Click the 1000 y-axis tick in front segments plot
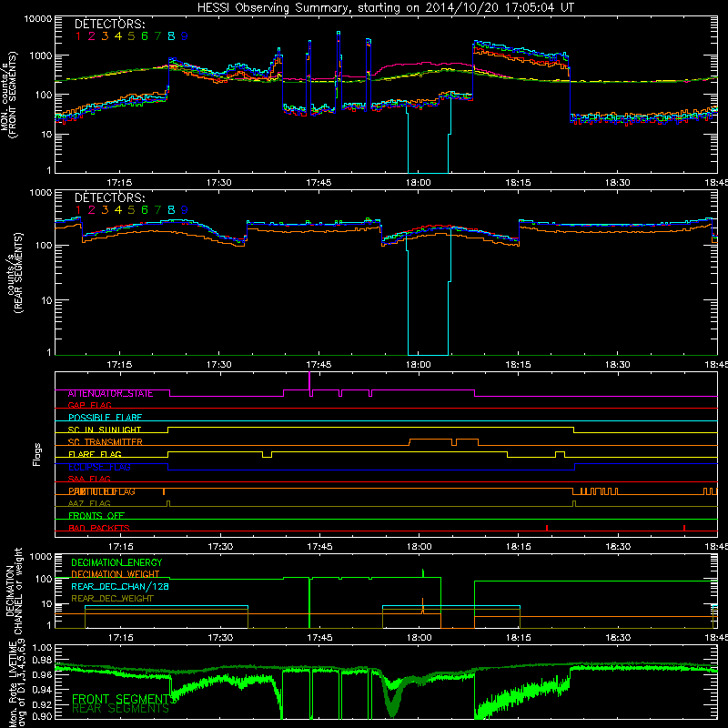 pyautogui.click(x=41, y=56)
